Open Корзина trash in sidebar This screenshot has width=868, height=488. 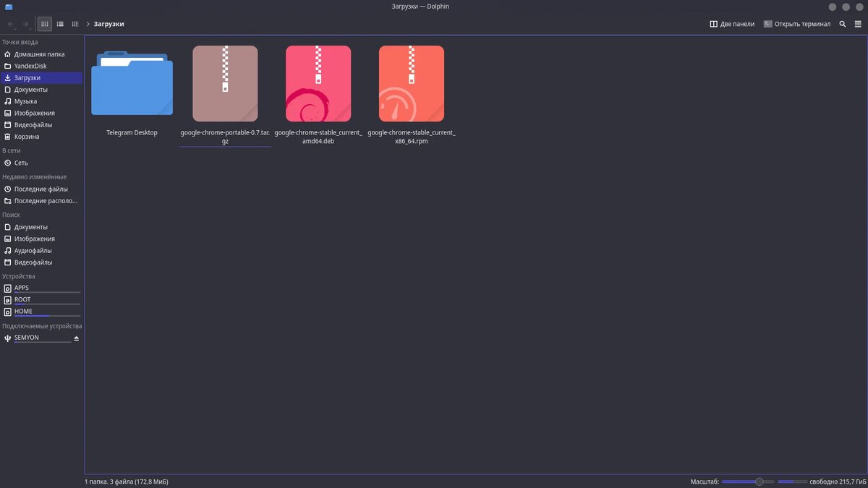[42, 137]
